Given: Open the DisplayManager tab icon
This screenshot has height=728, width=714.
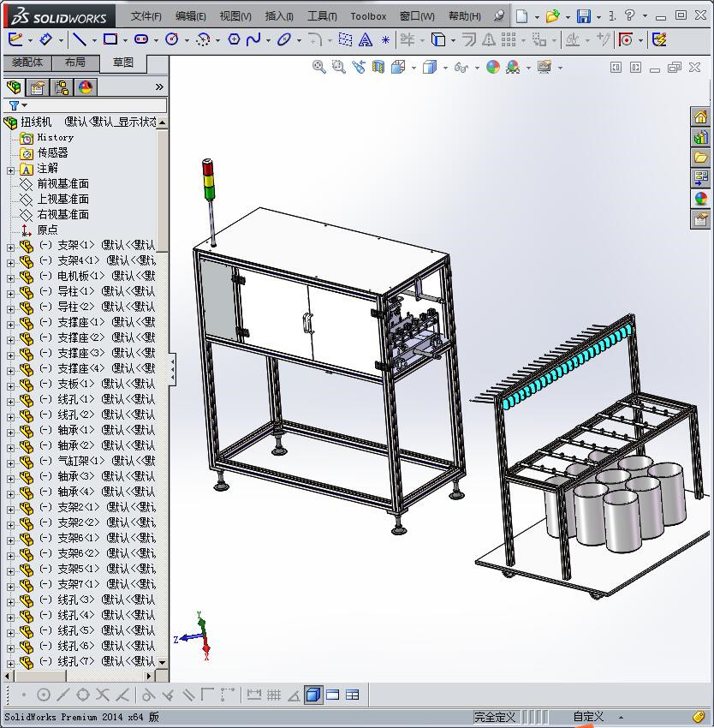Looking at the screenshot, I should click(86, 87).
